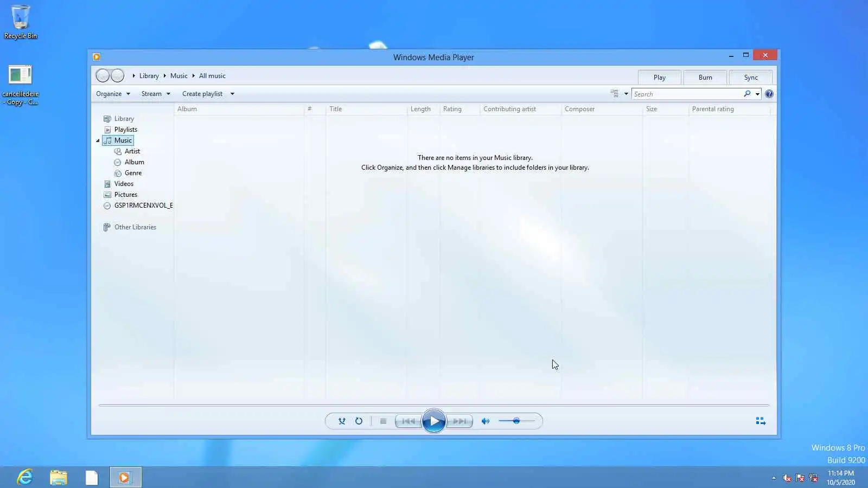Expand the Create playlist dropdown arrow

[232, 94]
